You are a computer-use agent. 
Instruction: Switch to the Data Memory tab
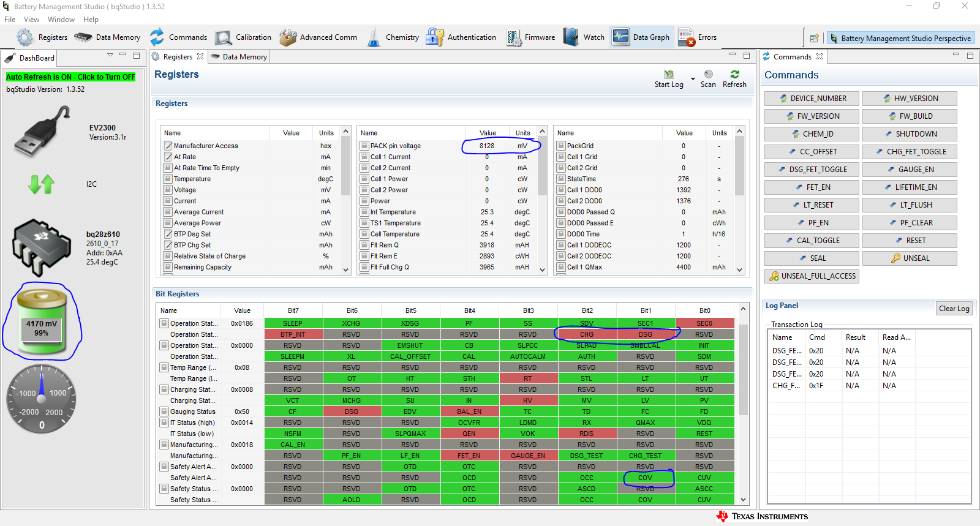239,57
